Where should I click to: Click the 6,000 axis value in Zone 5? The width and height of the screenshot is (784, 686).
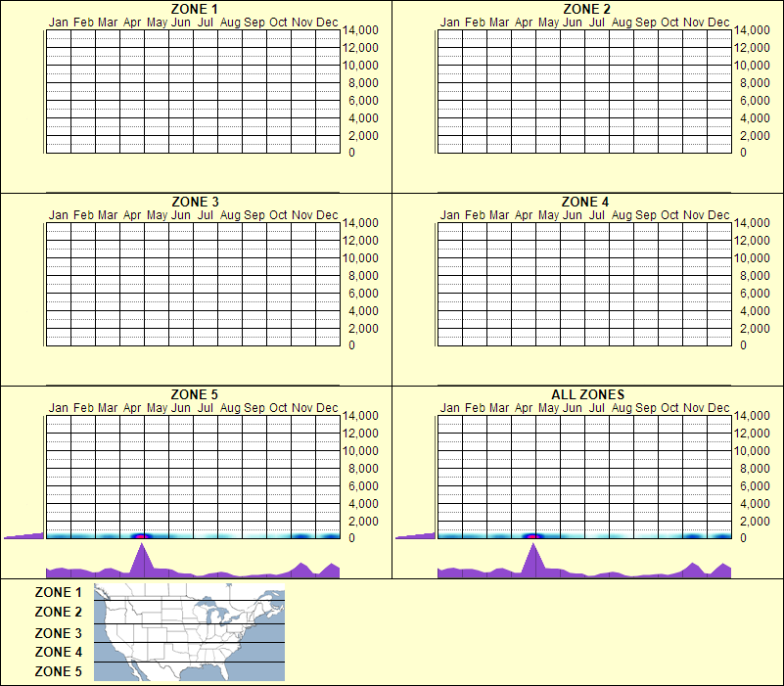(x=363, y=486)
